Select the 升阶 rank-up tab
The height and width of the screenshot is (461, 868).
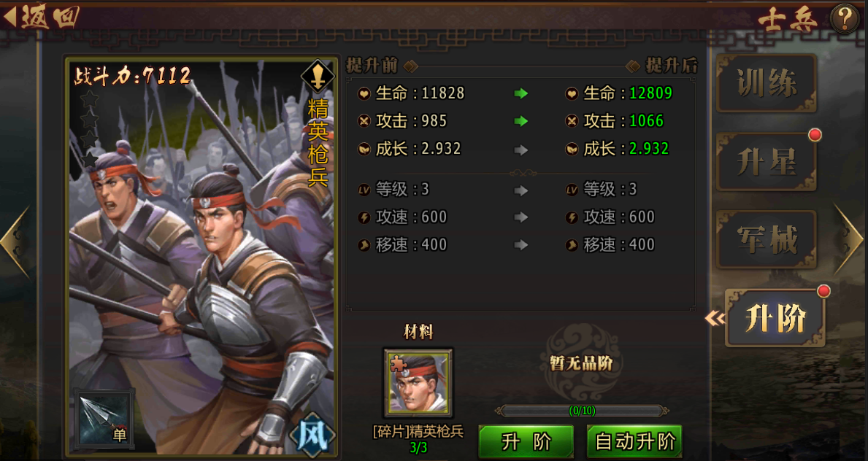tap(775, 318)
